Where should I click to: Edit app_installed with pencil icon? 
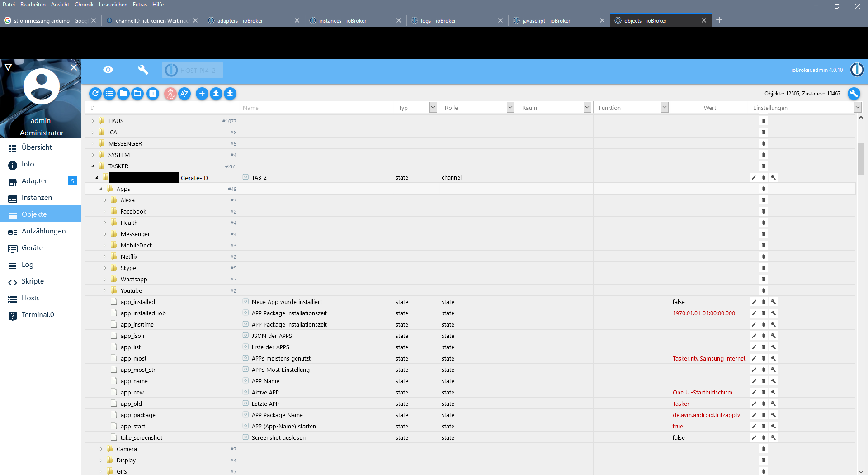[x=754, y=302]
